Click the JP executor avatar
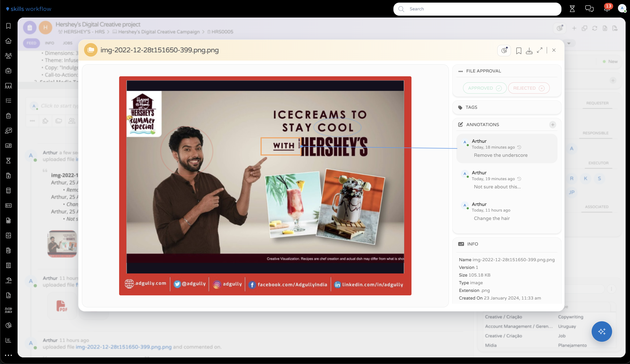This screenshot has height=364, width=630. (572, 192)
